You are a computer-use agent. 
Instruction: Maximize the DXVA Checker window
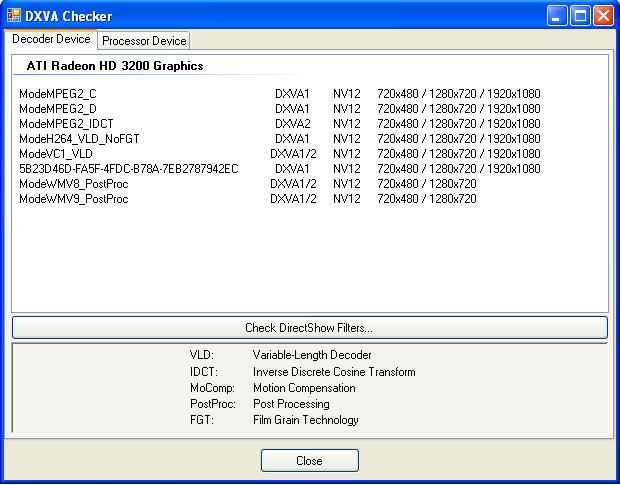point(580,16)
